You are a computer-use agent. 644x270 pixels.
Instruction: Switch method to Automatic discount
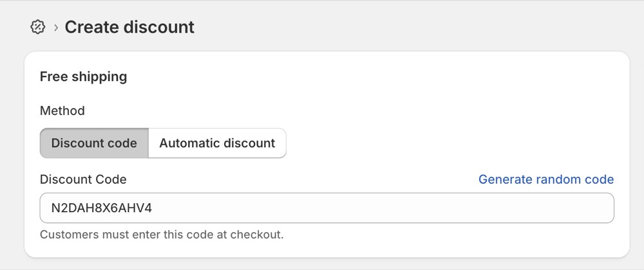(x=217, y=143)
